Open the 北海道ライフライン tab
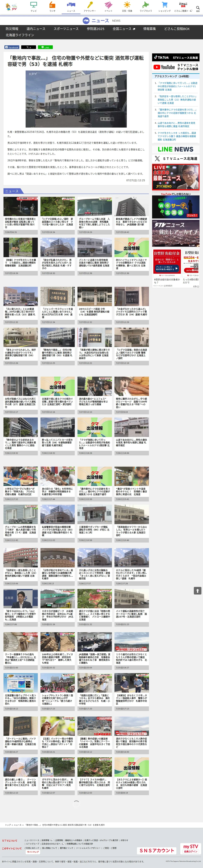 [20, 35]
